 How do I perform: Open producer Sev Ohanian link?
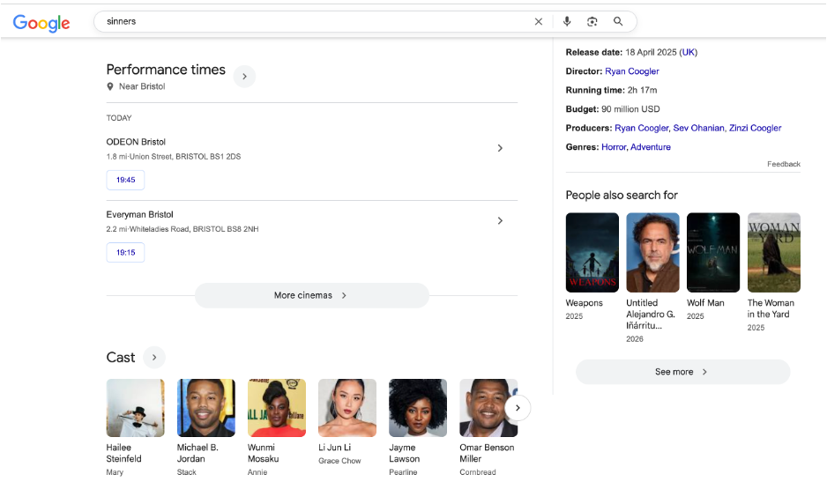[698, 128]
